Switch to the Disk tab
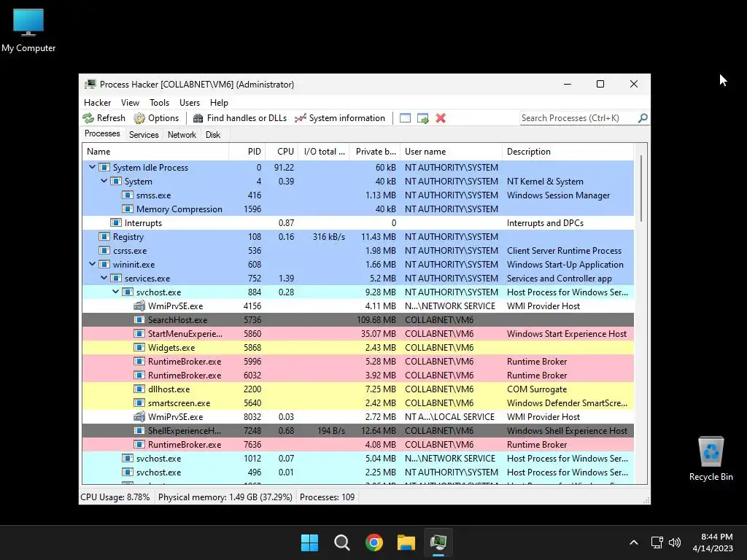The image size is (747, 560). coord(213,135)
